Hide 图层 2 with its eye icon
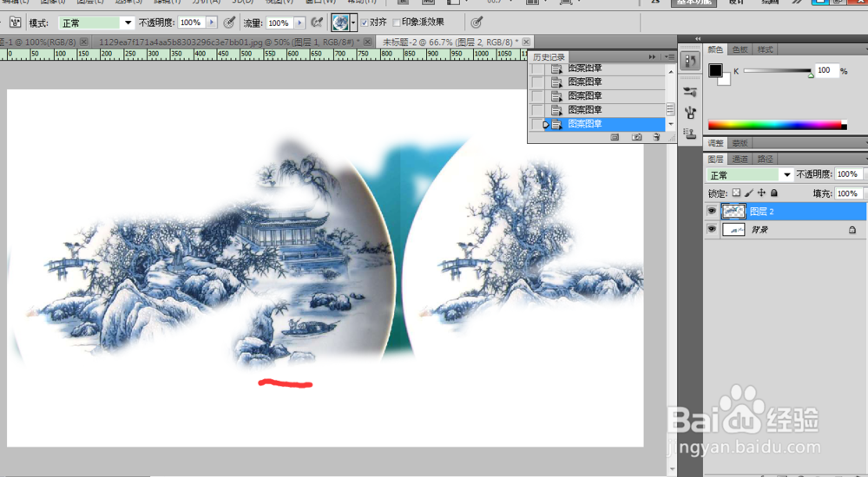The width and height of the screenshot is (868, 477). [x=712, y=211]
